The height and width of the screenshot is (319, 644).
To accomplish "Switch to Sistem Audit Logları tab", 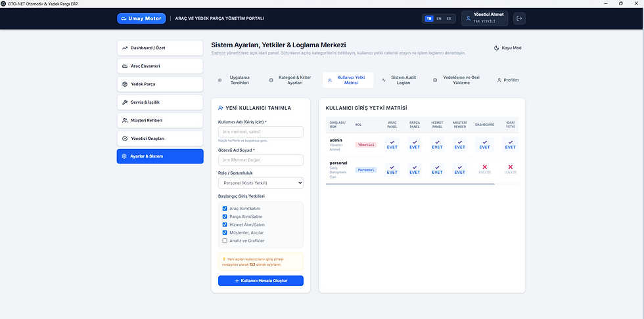I will pyautogui.click(x=401, y=80).
